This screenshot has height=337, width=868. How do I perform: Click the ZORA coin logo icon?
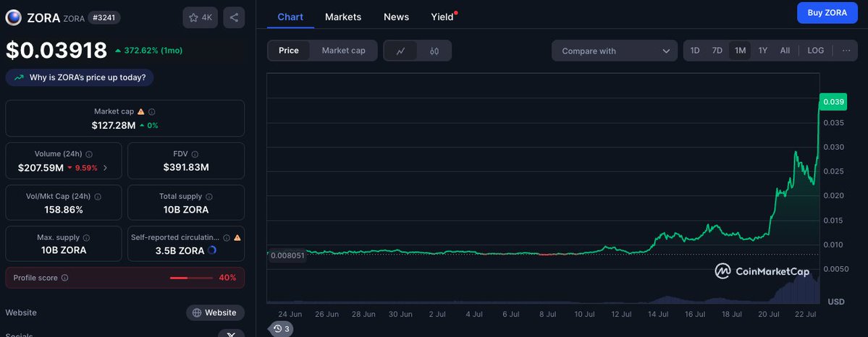(x=13, y=17)
